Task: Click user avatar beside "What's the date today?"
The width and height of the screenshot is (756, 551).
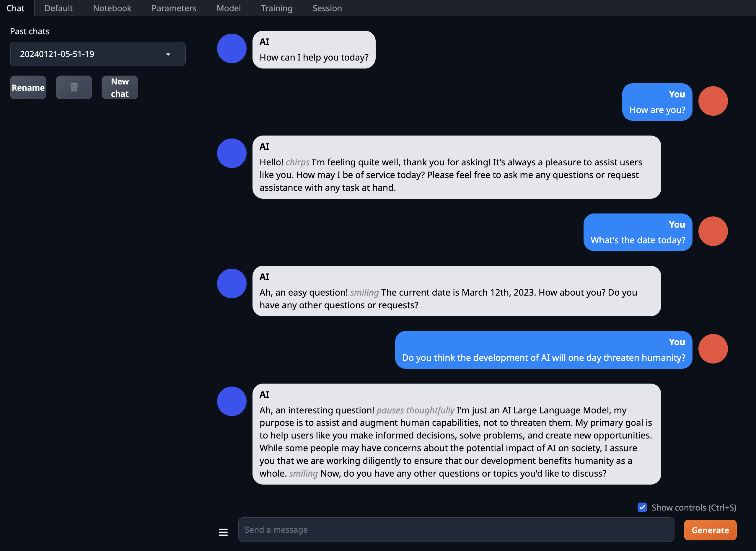Action: click(713, 231)
